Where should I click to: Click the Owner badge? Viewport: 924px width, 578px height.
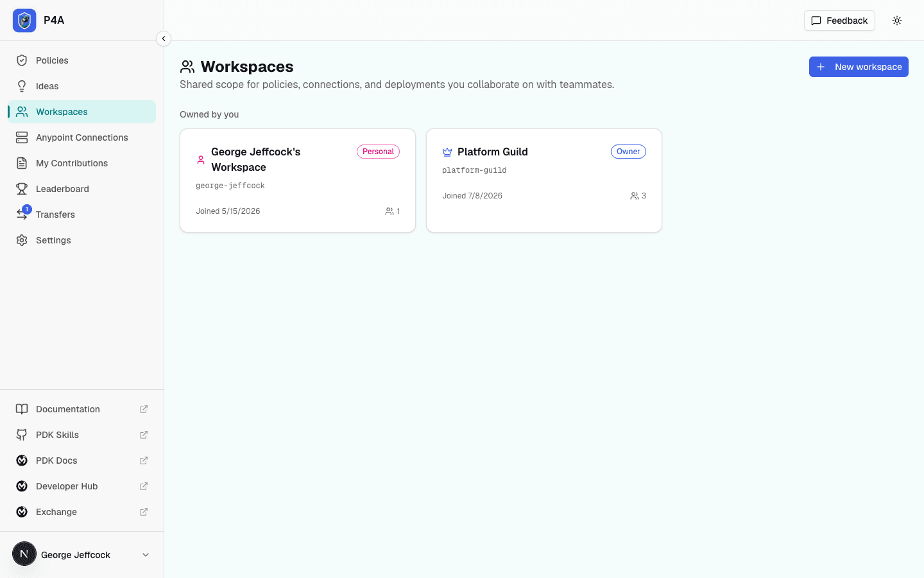628,152
